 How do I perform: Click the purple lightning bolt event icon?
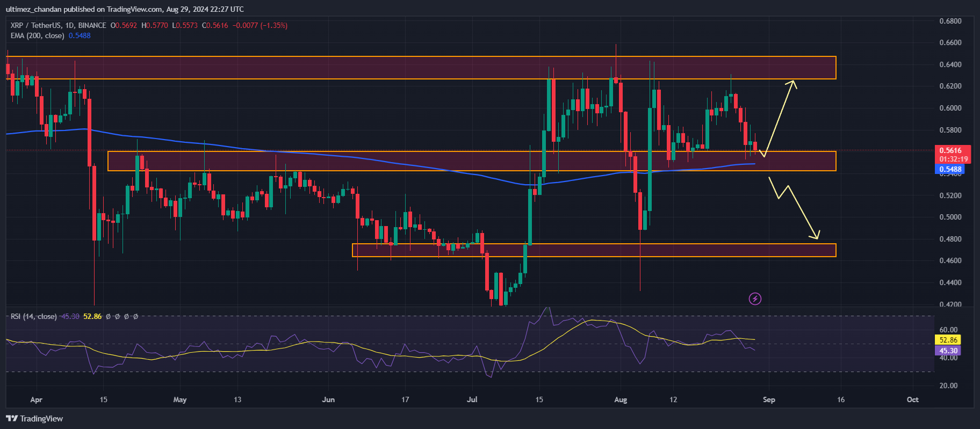(755, 299)
